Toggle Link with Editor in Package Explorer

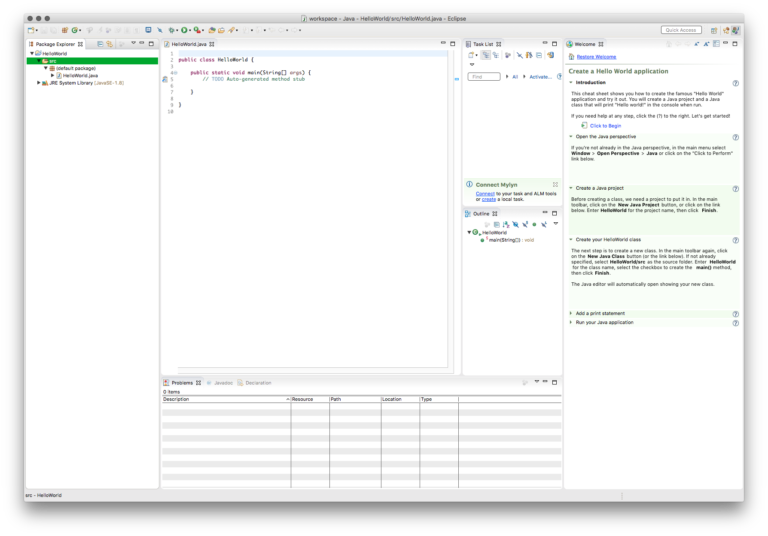pyautogui.click(x=110, y=44)
